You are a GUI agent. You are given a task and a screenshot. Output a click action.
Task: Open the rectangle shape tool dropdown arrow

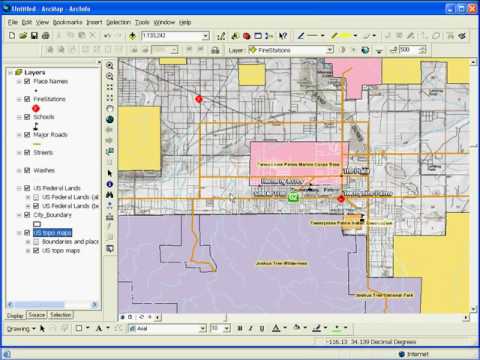pyautogui.click(x=88, y=328)
